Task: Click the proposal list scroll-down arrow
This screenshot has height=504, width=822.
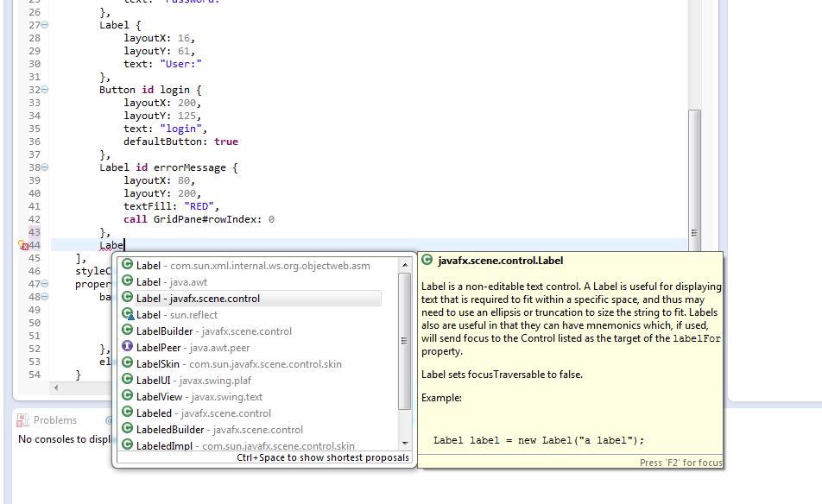Action: pos(405,444)
